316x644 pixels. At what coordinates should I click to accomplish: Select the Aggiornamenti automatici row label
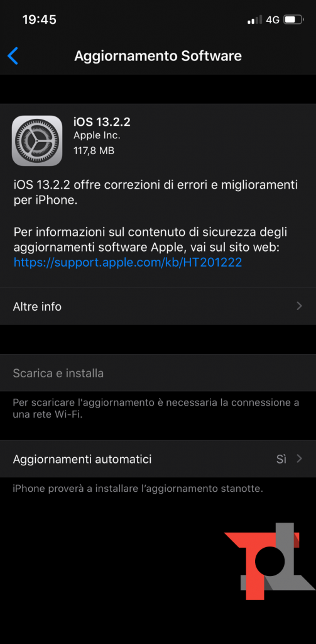point(82,459)
